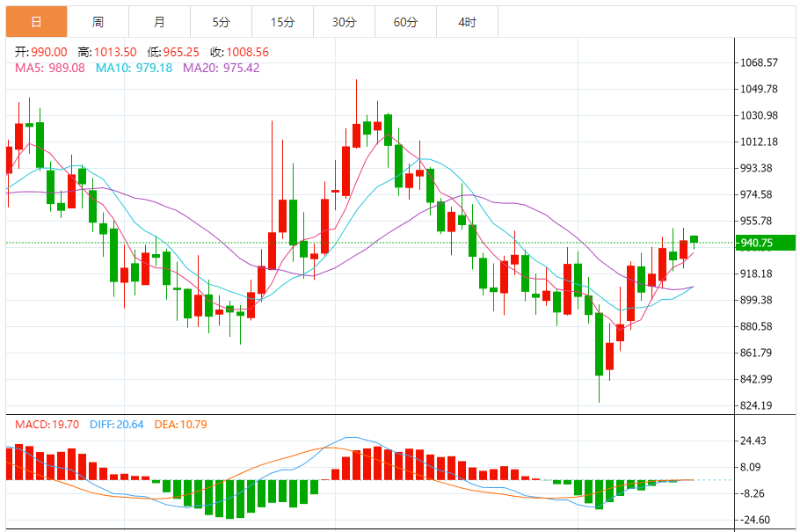Click the 8.09 MACD axis label
Screen dimensions: 800x532
coord(751,467)
